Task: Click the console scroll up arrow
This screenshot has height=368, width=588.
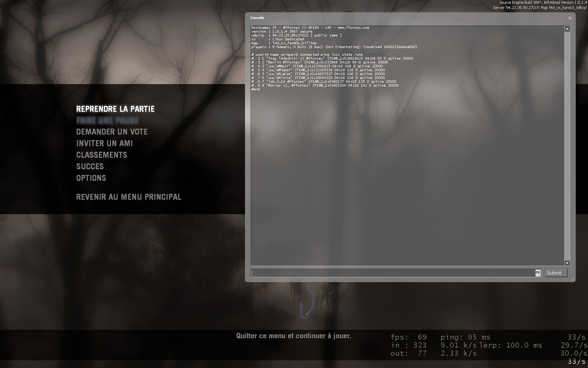Action: tap(567, 28)
